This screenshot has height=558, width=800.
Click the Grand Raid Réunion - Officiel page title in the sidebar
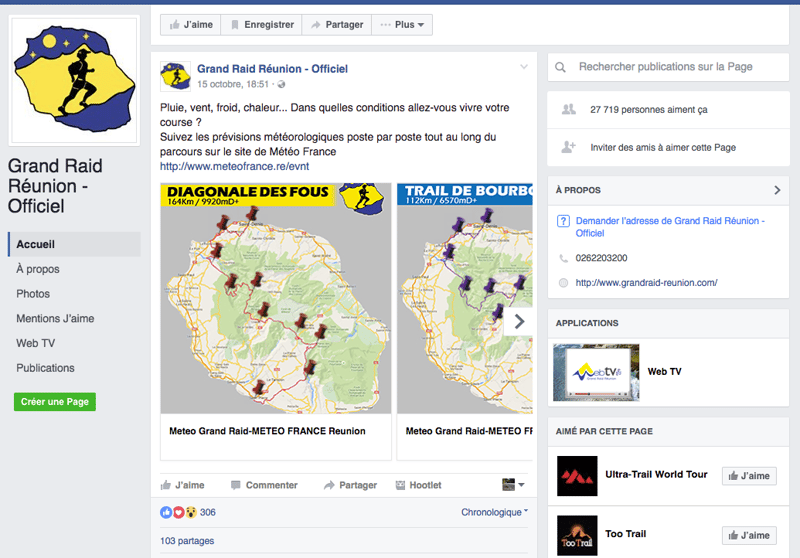[55, 186]
